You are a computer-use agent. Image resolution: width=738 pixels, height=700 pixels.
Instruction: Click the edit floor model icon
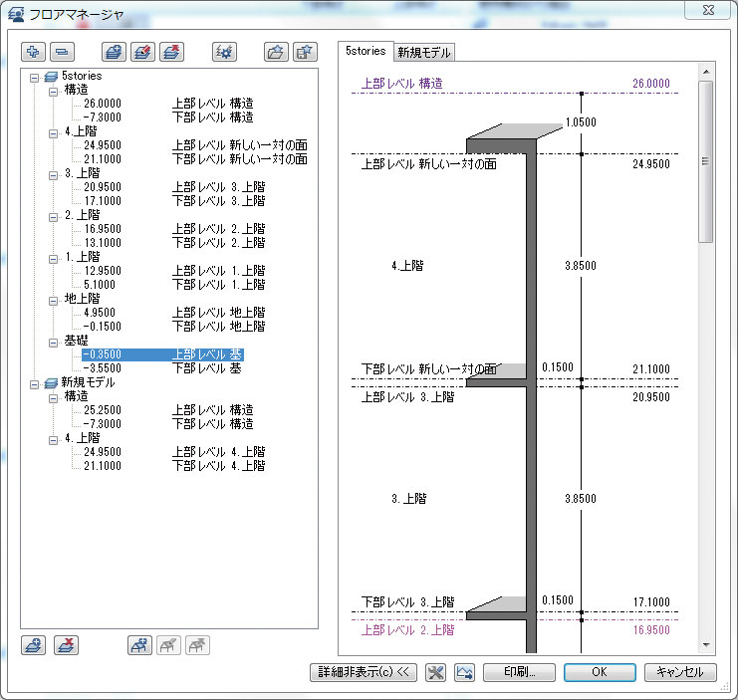point(143,52)
